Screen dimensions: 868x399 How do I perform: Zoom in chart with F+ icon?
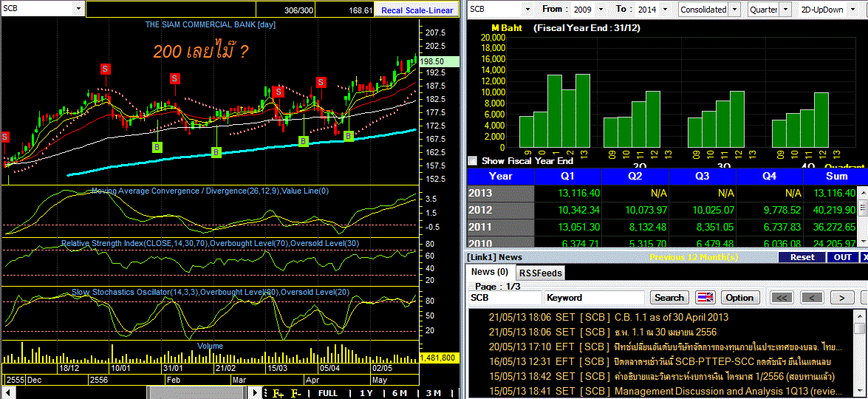[x=278, y=393]
